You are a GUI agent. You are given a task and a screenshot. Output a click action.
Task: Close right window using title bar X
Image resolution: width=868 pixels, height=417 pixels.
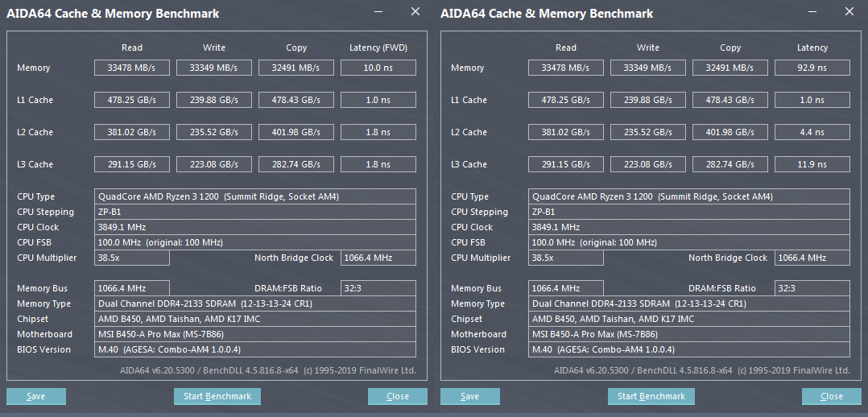849,12
